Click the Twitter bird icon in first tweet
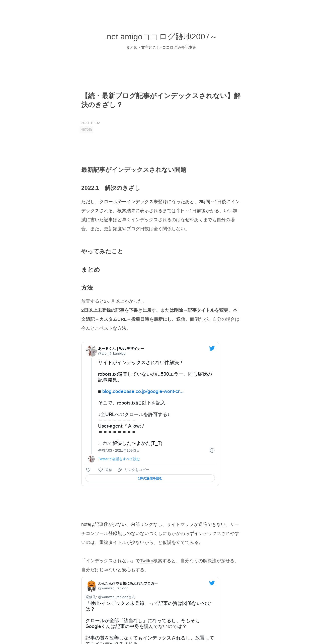The height and width of the screenshot is (644, 322). (x=212, y=348)
